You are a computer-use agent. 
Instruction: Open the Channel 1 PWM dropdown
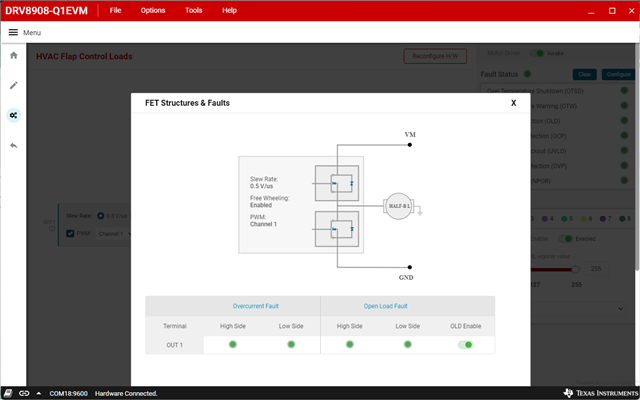(113, 234)
